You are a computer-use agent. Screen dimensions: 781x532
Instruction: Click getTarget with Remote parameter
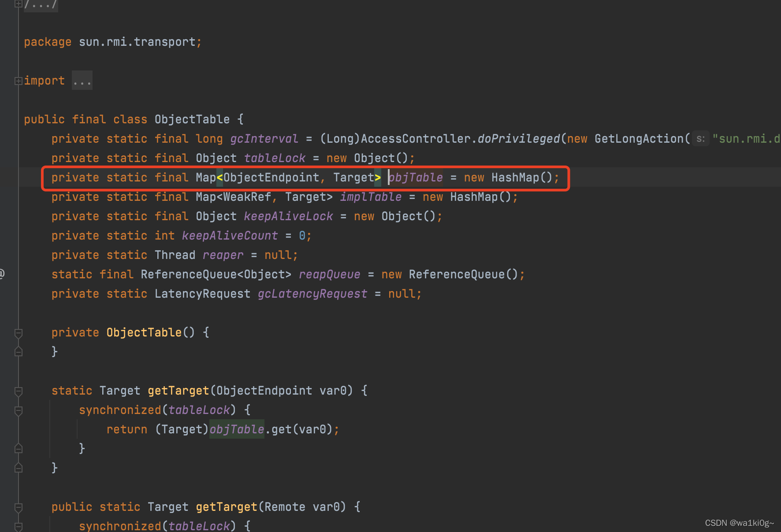pyautogui.click(x=227, y=507)
